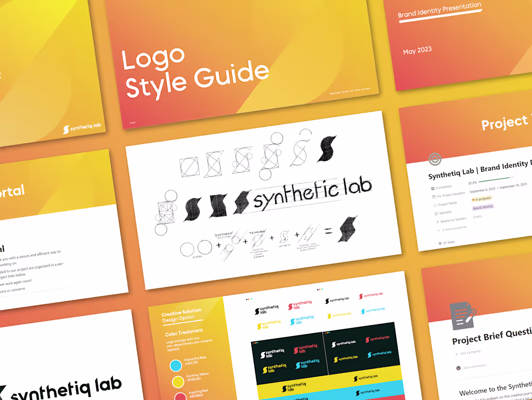The width and height of the screenshot is (532, 400).
Task: Click the 87.9% completion value
Action: pyautogui.click(x=473, y=183)
